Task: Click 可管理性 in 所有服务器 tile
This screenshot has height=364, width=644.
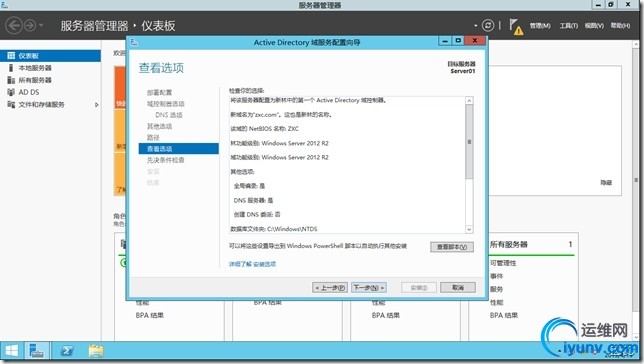Action: pos(503,263)
